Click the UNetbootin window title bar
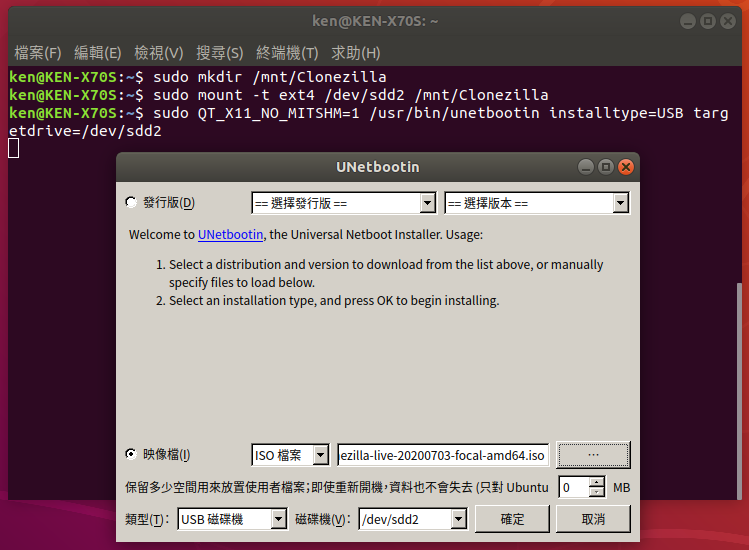The width and height of the screenshot is (749, 550). click(x=377, y=167)
